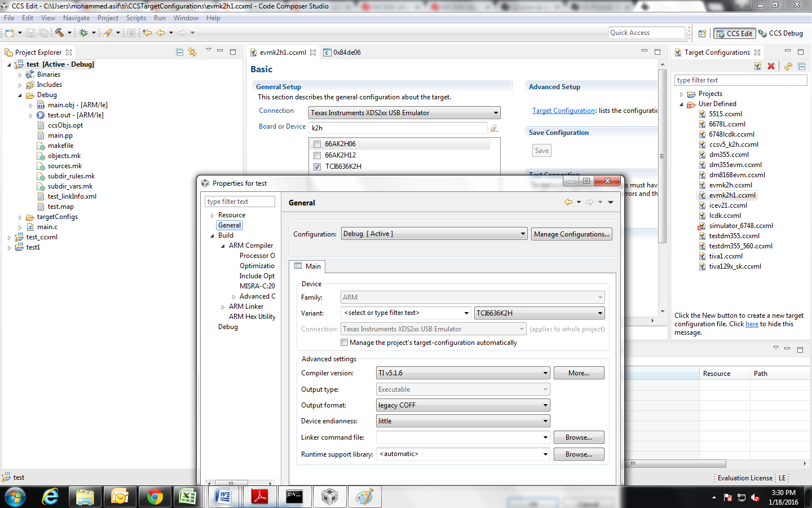
Task: Click the Build hammer icon
Action: (x=59, y=33)
